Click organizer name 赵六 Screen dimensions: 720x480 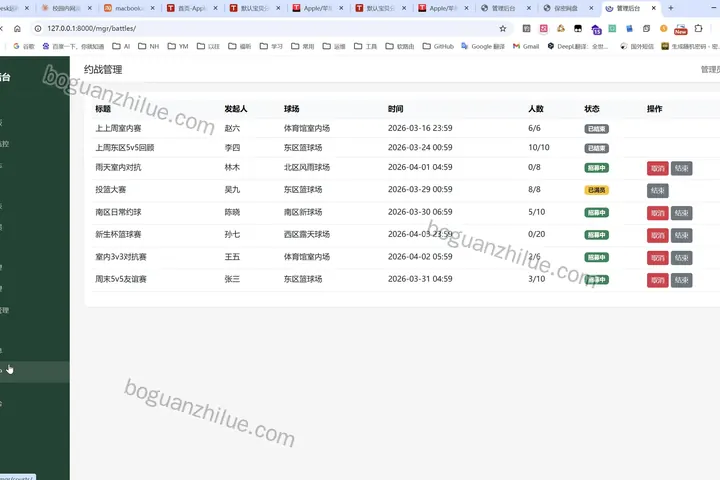click(232, 129)
